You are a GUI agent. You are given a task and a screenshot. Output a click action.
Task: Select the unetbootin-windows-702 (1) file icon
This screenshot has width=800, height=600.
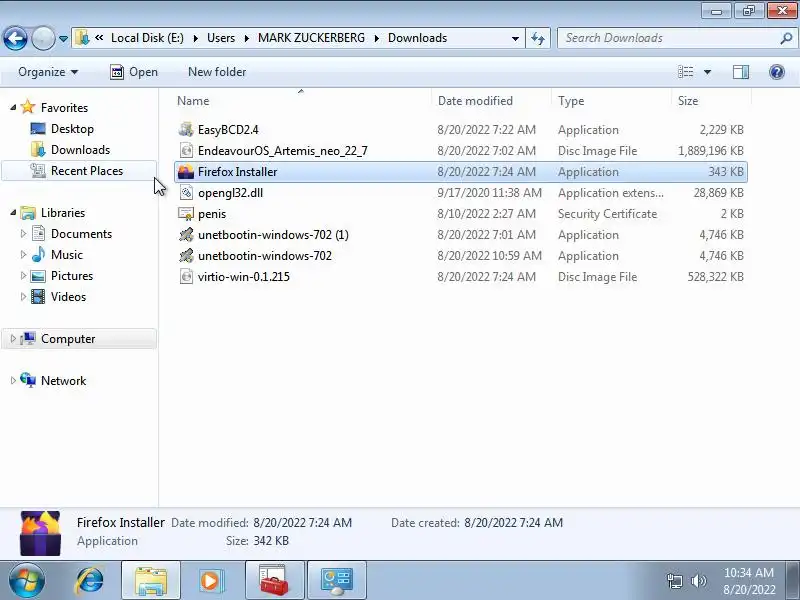[186, 234]
